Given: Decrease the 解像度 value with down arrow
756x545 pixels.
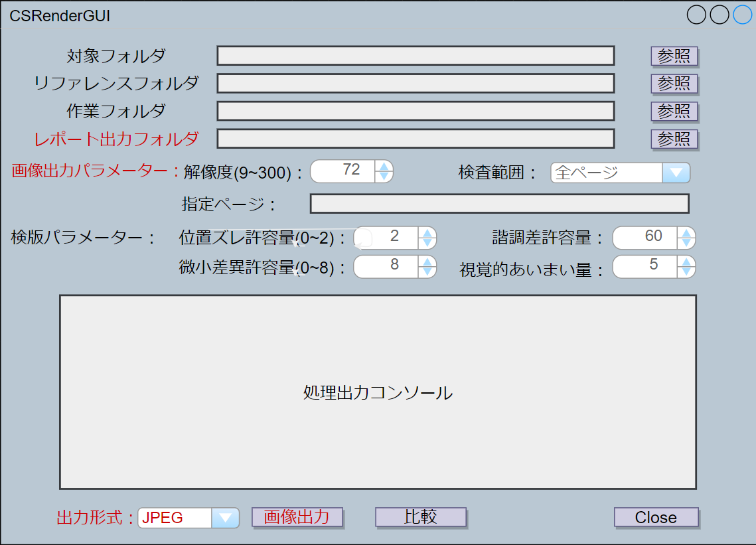Looking at the screenshot, I should [x=383, y=177].
